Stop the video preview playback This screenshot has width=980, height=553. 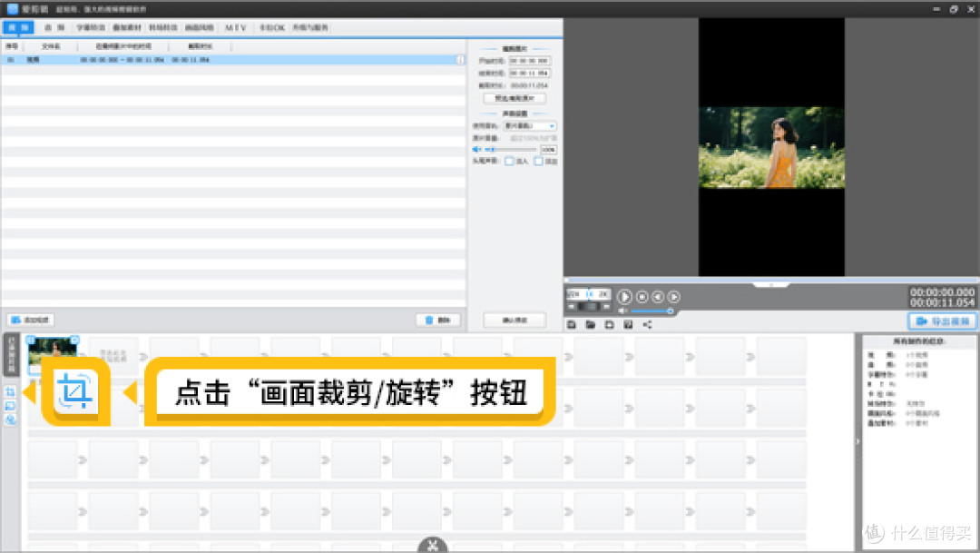pos(642,297)
